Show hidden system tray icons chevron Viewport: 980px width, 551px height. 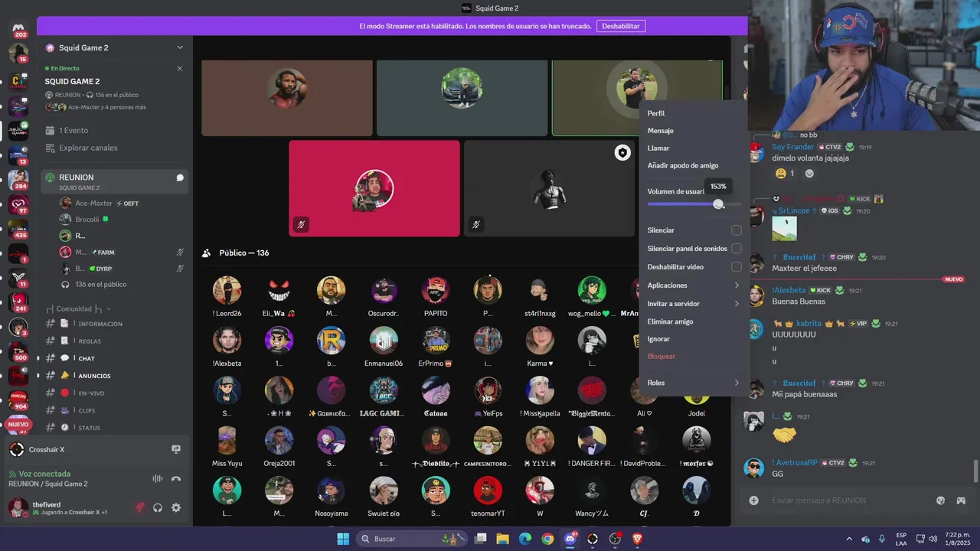tap(848, 539)
